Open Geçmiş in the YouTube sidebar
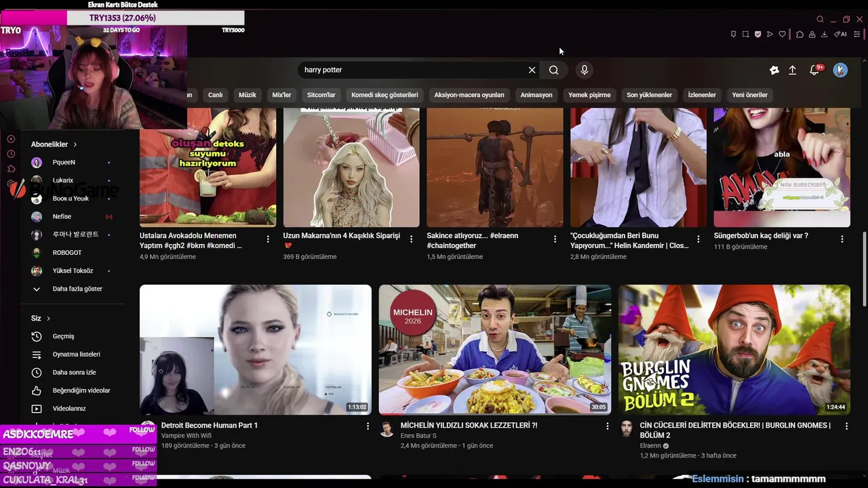868x488 pixels. [73, 336]
